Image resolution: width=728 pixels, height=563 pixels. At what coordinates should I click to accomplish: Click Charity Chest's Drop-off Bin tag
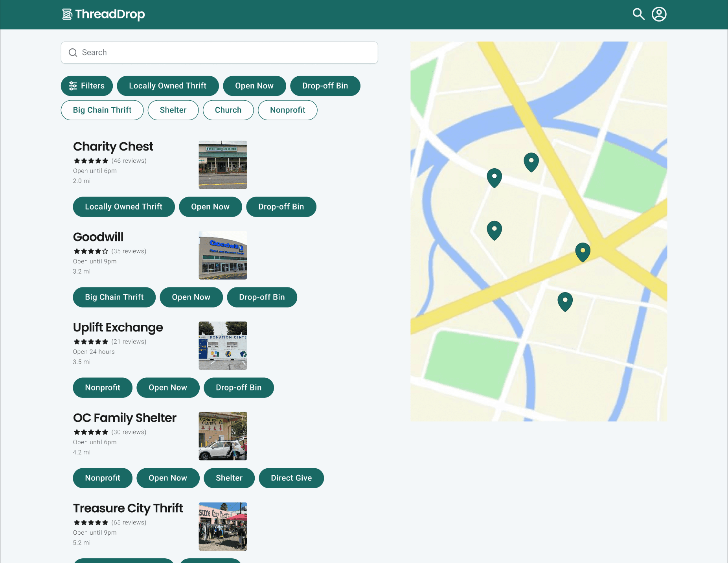tap(281, 207)
